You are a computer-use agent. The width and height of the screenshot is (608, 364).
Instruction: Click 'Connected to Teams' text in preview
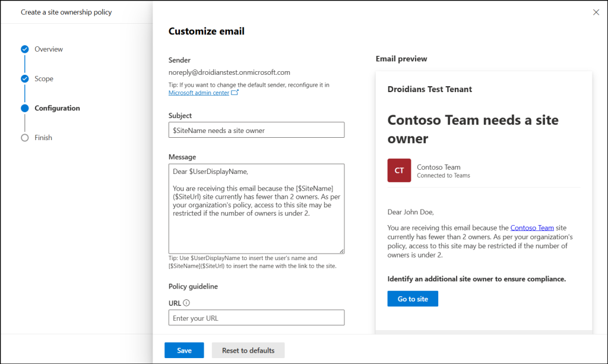pos(443,176)
